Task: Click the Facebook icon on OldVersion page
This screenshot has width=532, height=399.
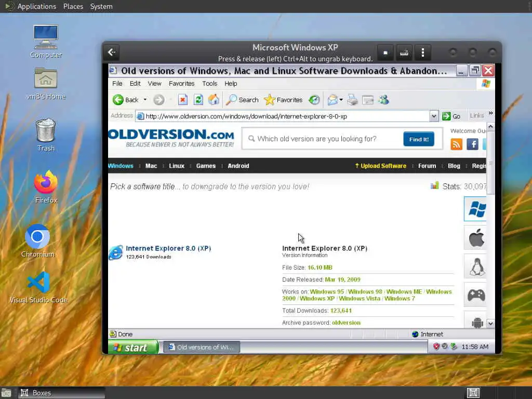Action: click(473, 144)
